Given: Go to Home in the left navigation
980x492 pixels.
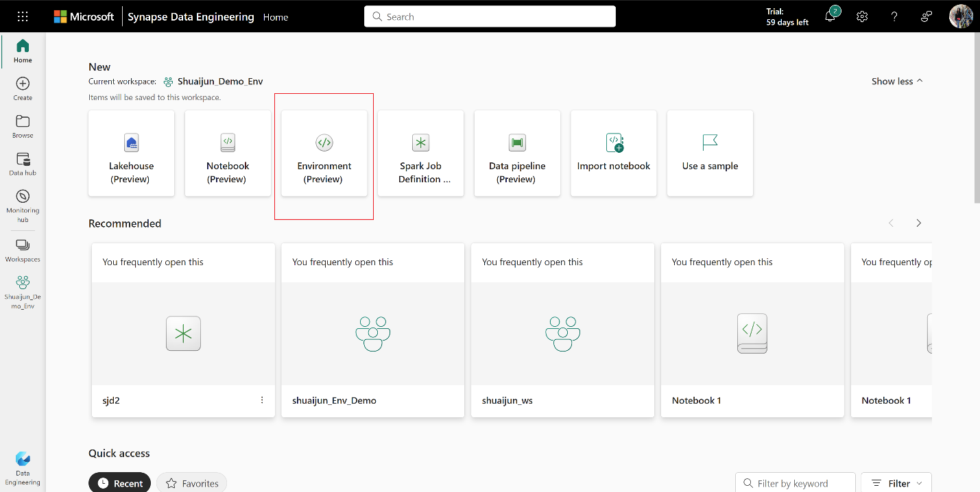Looking at the screenshot, I should pyautogui.click(x=23, y=51).
